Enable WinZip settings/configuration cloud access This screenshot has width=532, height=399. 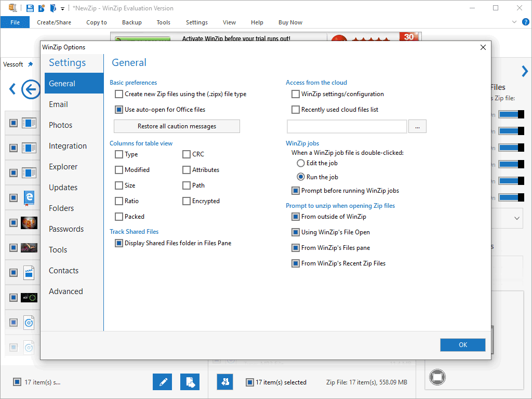[x=296, y=94]
